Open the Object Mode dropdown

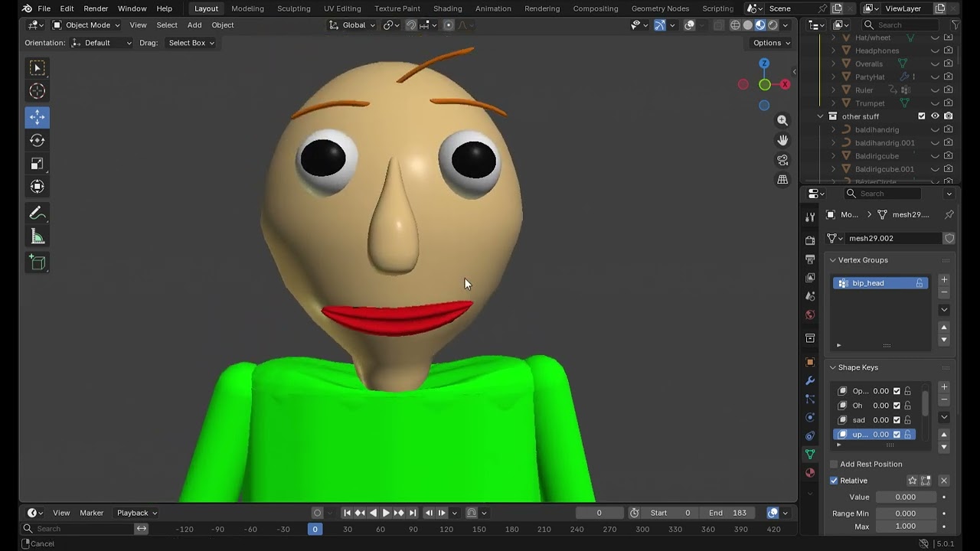click(x=87, y=25)
